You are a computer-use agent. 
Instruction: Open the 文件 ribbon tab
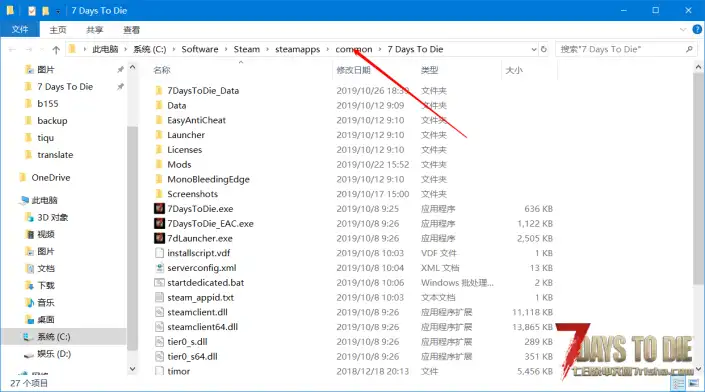[x=20, y=30]
